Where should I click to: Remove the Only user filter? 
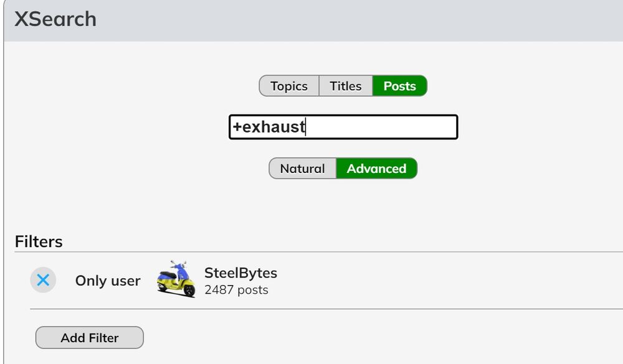[x=43, y=280]
